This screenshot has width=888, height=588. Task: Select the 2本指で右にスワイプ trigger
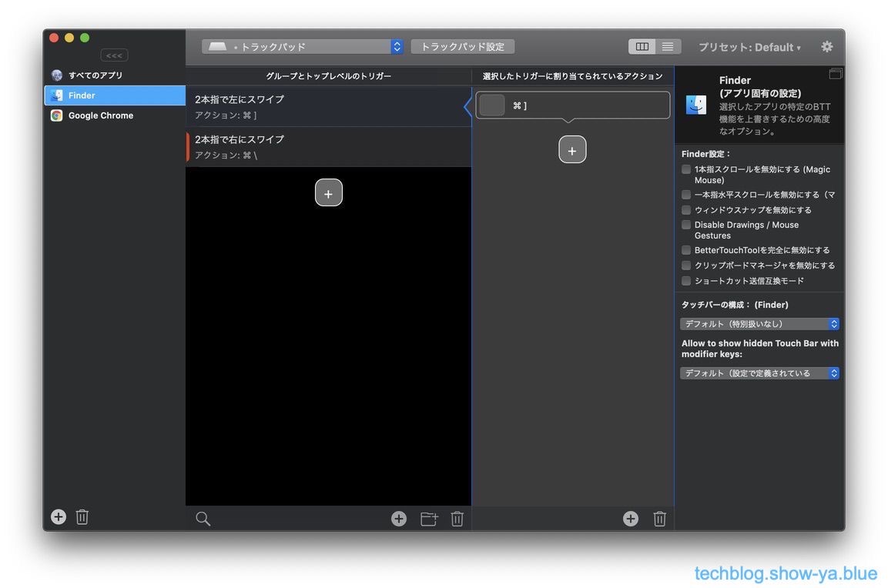coord(328,146)
